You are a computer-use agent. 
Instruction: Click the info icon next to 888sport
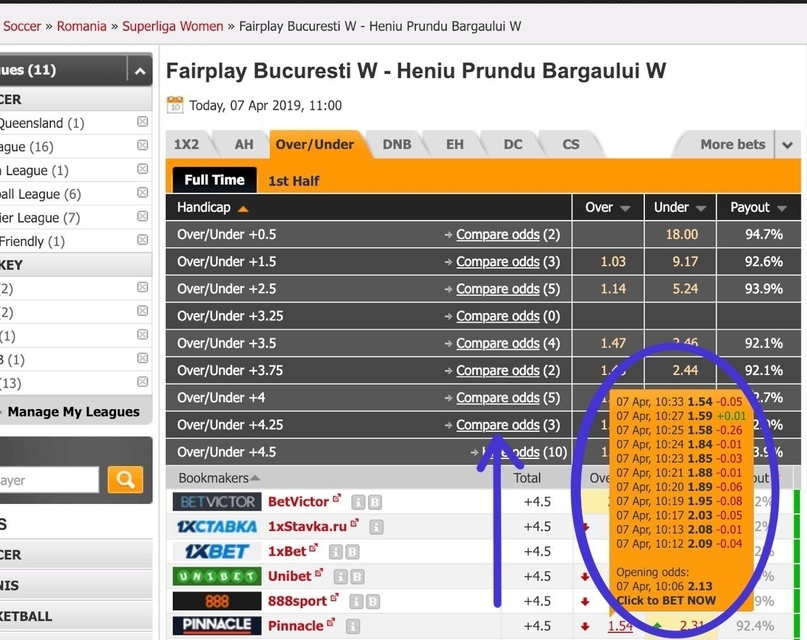pyautogui.click(x=357, y=601)
